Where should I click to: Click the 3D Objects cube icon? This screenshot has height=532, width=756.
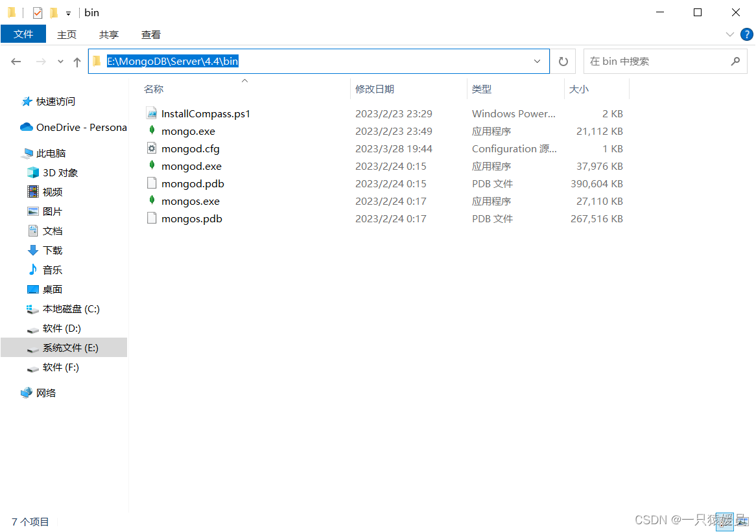pos(33,172)
